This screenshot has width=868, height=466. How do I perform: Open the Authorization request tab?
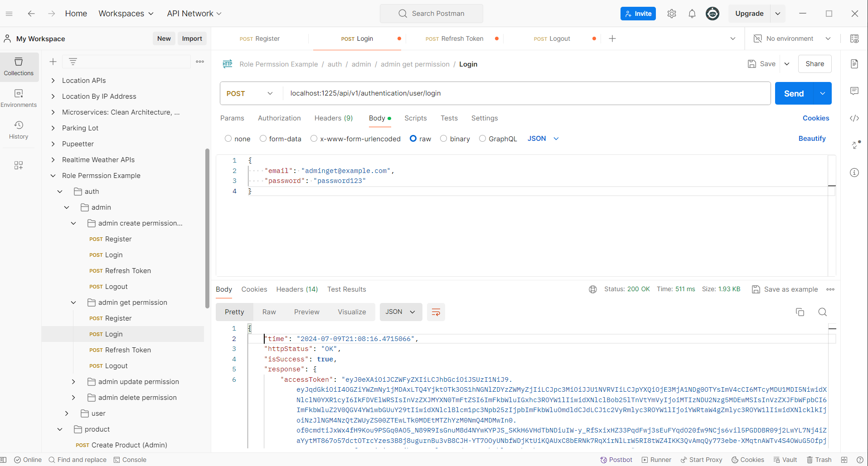tap(279, 118)
